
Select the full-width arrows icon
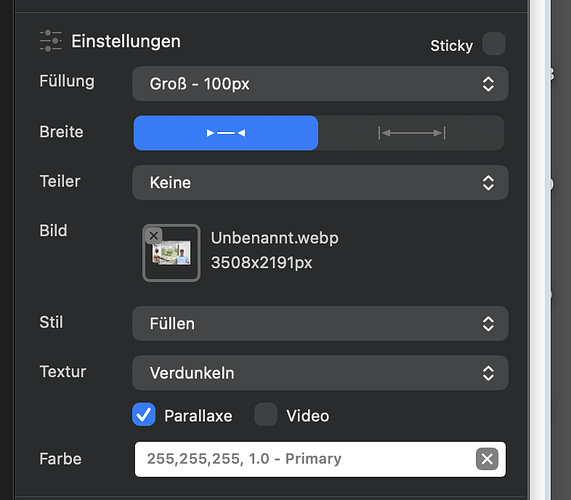pyautogui.click(x=411, y=133)
